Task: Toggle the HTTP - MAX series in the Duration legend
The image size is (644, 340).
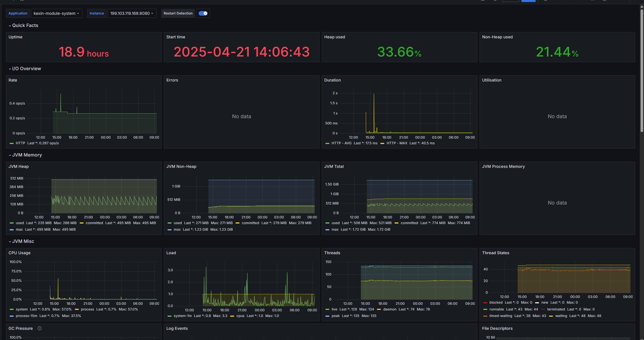Action: tap(397, 143)
